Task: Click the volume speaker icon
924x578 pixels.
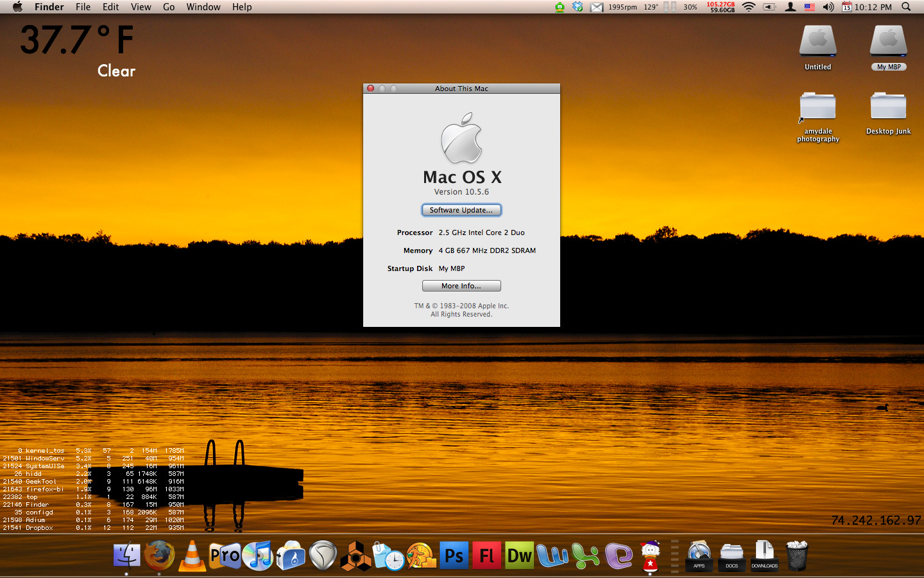Action: tap(828, 7)
